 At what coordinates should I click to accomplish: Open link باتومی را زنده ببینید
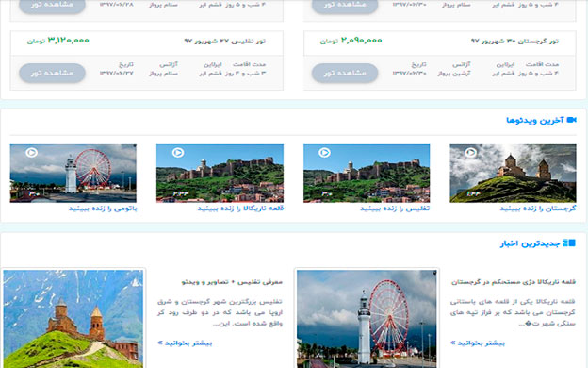pos(103,209)
